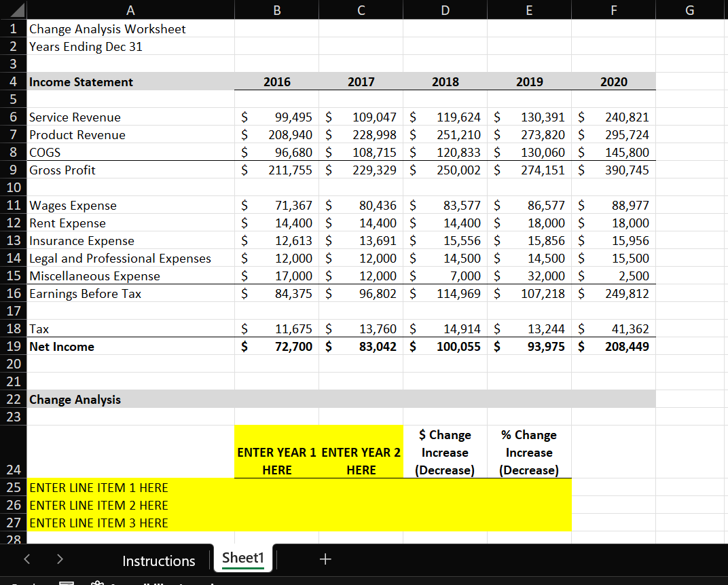Select 'ENTER LINE ITEM 3 HERE' cell
The height and width of the screenshot is (585, 728).
click(130, 523)
